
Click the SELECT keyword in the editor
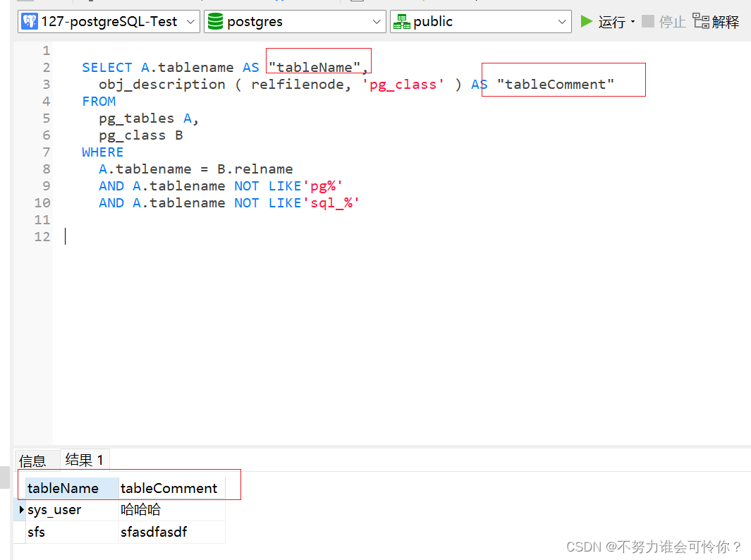(x=106, y=68)
